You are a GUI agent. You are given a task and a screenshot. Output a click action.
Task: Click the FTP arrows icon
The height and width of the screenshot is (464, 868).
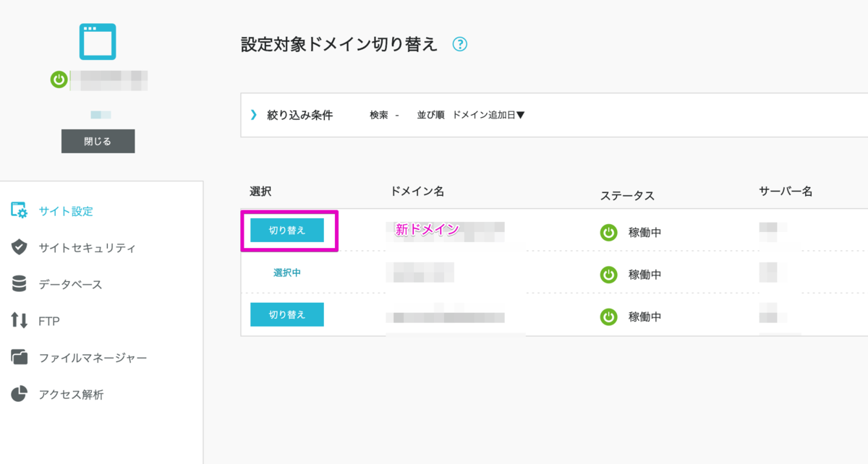(x=20, y=320)
